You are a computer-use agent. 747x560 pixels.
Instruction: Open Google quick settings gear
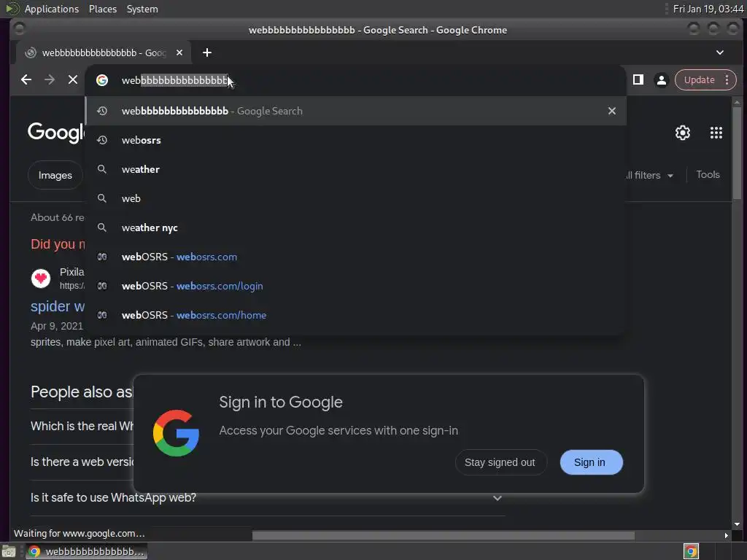683,133
